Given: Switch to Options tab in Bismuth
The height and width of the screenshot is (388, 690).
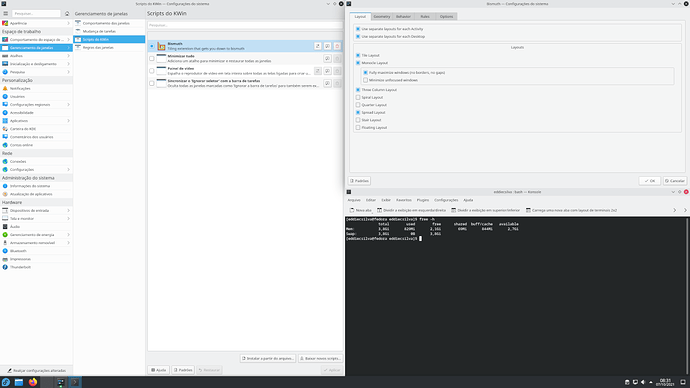Looking at the screenshot, I should (x=446, y=17).
